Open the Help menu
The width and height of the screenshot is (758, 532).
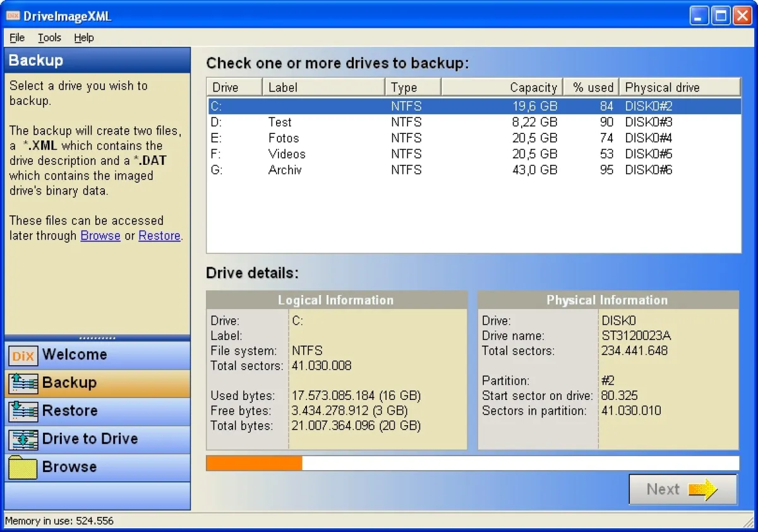pos(83,38)
